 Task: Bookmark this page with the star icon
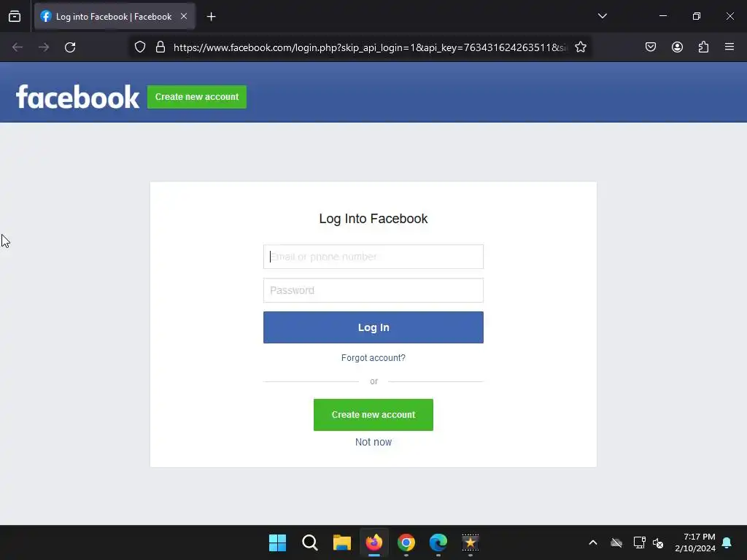[580, 47]
